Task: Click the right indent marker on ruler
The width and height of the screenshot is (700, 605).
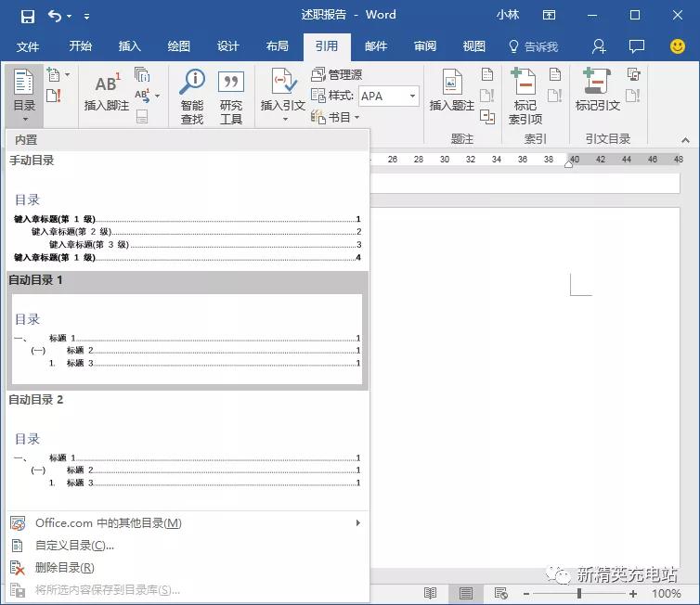Action: pyautogui.click(x=568, y=163)
